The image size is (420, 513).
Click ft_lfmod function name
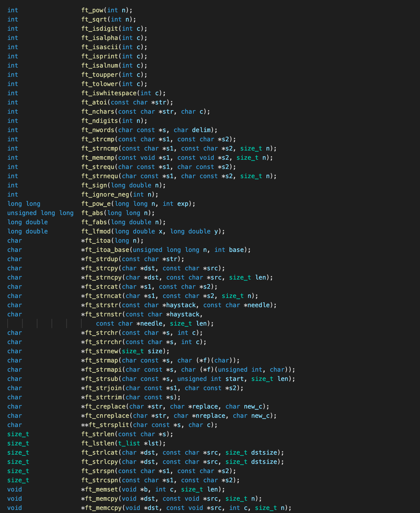(96, 231)
